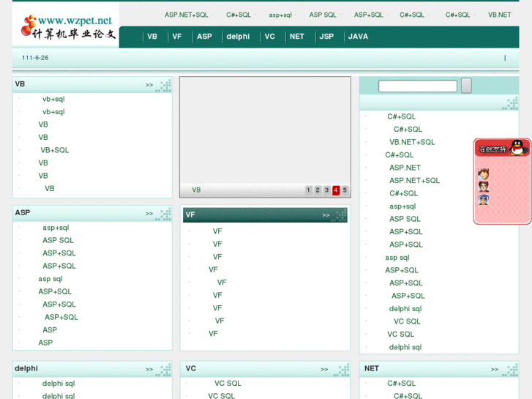Switch to the JSP navigation tab

326,37
